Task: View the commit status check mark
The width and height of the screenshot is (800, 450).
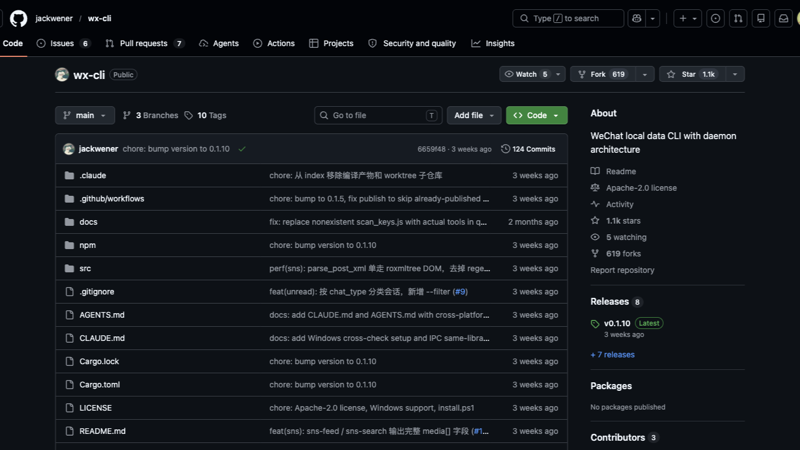Action: (242, 149)
